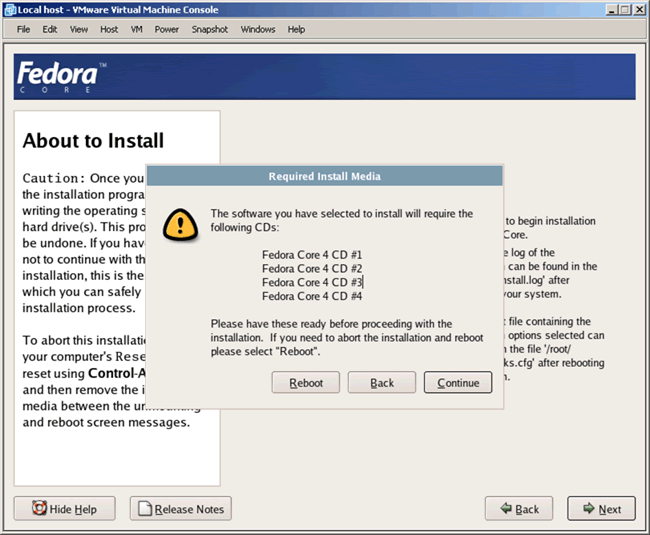Open the File menu
This screenshot has height=535, width=650.
click(x=23, y=29)
